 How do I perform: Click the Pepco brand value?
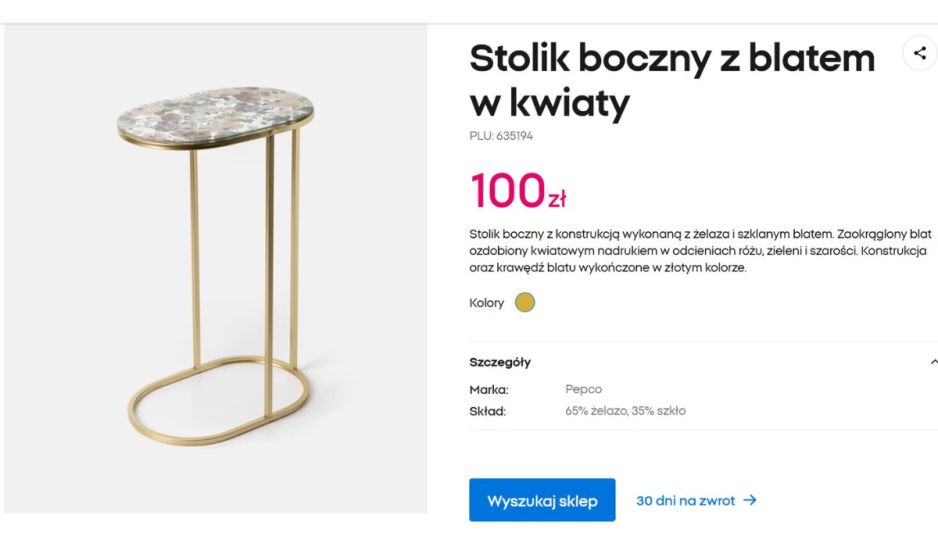(583, 389)
